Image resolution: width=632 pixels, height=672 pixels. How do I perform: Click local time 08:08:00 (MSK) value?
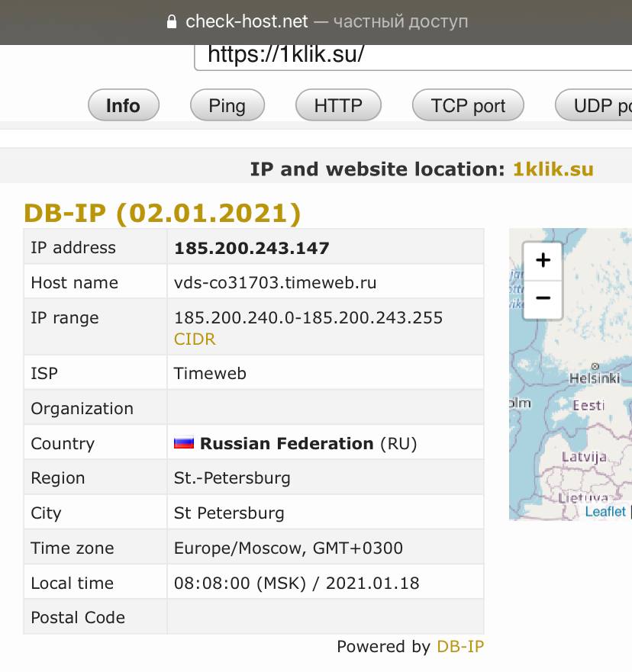(x=296, y=583)
